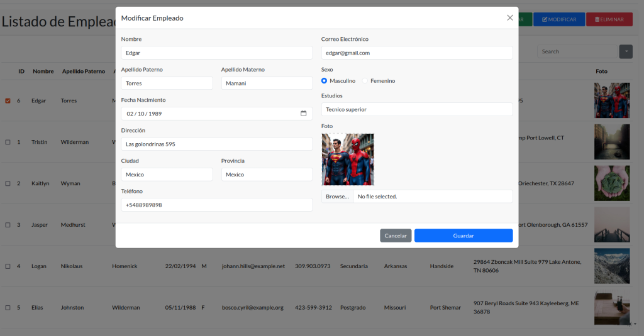This screenshot has width=644, height=336.
Task: Check the checkbox for Kaitlyn row
Action: click(8, 183)
